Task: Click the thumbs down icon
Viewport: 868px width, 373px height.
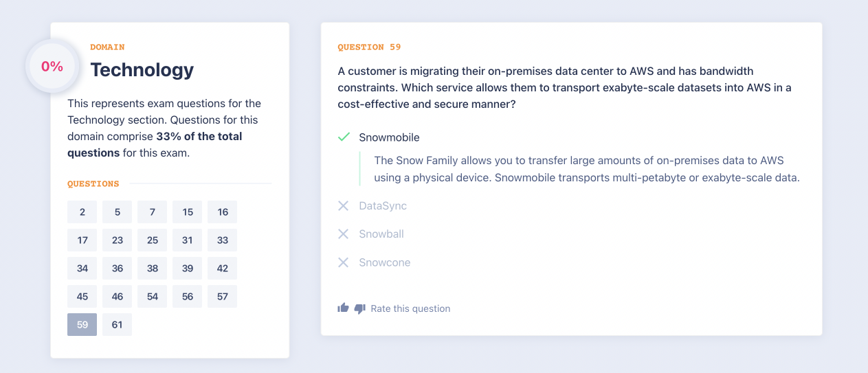Action: (x=359, y=309)
